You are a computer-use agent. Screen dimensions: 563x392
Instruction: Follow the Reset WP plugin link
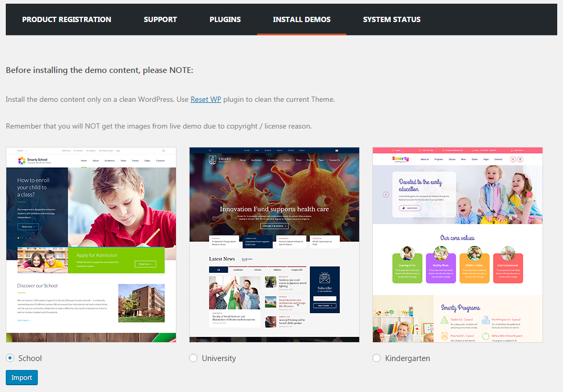coord(205,99)
